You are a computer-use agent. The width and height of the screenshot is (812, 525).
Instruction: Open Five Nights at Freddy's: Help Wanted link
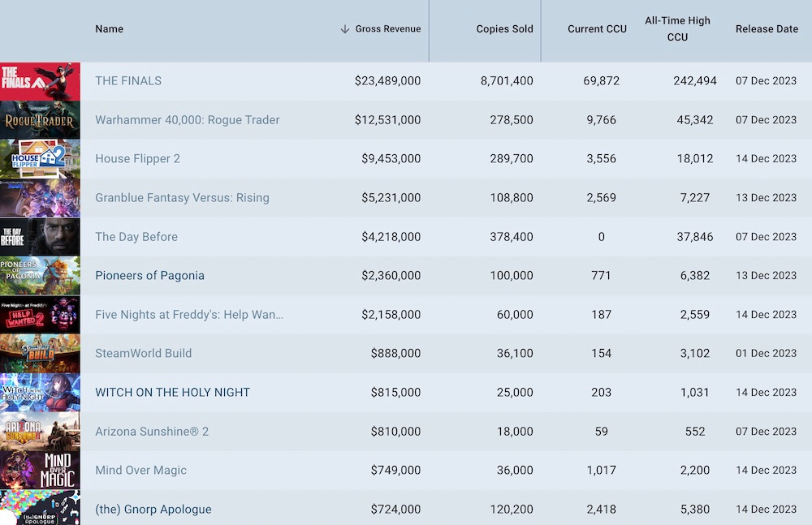(x=189, y=315)
